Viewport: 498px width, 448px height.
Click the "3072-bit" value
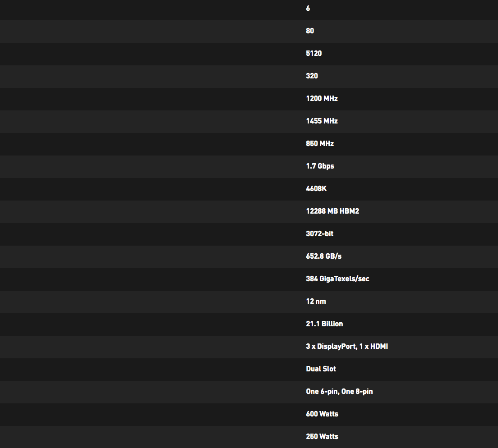click(x=320, y=234)
